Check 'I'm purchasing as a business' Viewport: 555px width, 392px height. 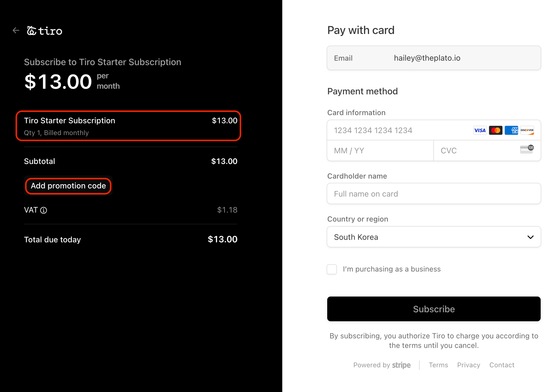point(332,269)
